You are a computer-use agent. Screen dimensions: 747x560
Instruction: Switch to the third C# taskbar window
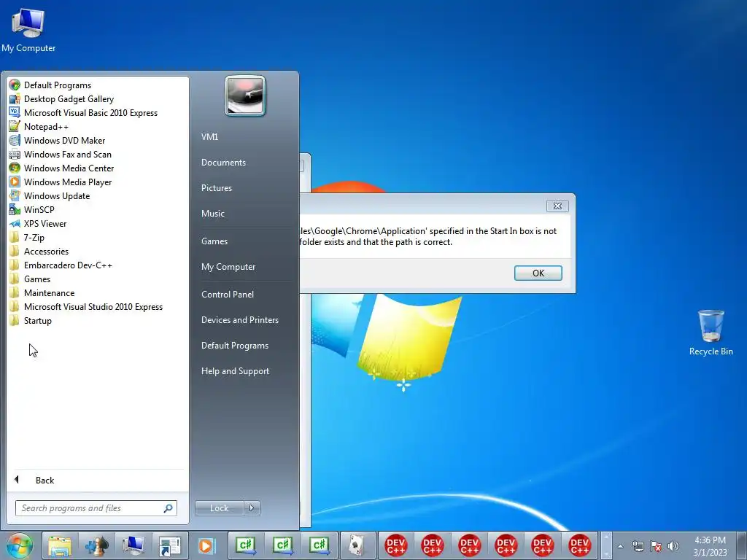pyautogui.click(x=320, y=545)
